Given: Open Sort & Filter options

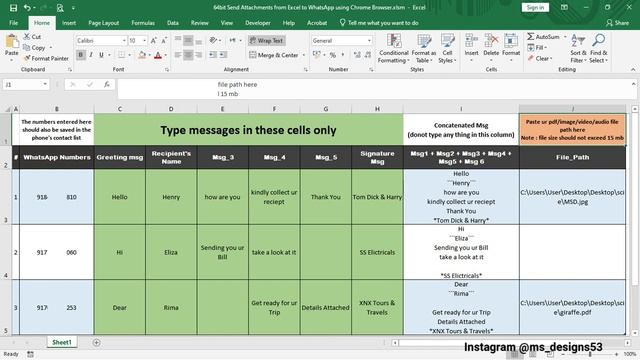Looking at the screenshot, I should coord(578,49).
